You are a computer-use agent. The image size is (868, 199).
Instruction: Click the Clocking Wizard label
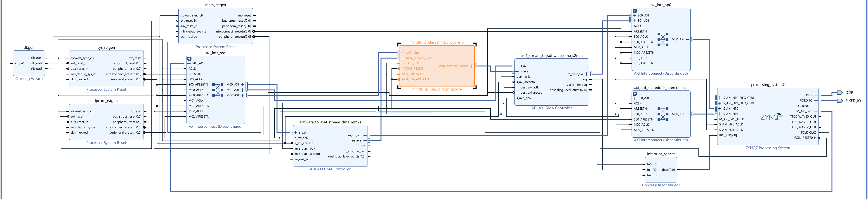point(29,79)
